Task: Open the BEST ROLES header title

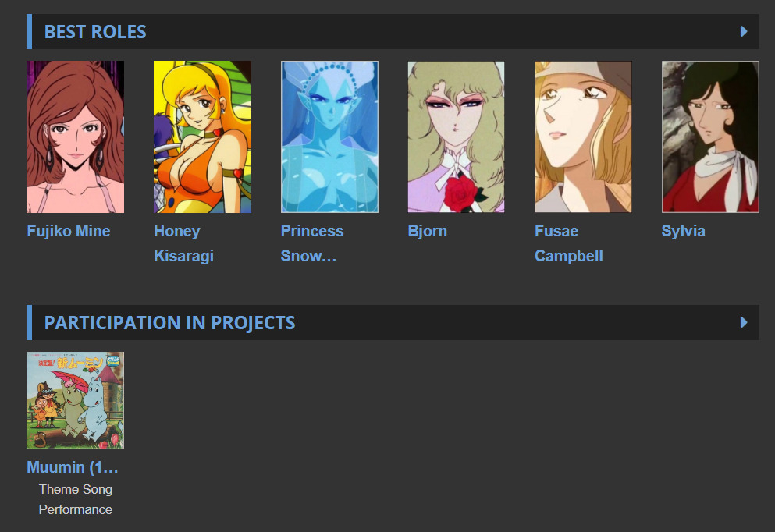Action: (95, 32)
